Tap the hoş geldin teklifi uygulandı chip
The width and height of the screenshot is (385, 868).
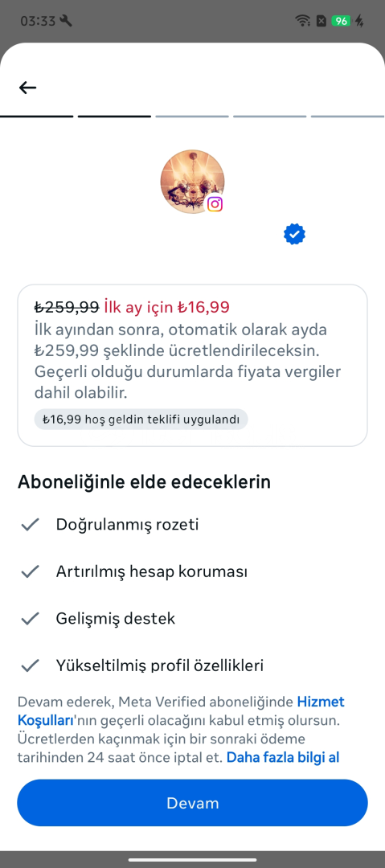(x=141, y=419)
